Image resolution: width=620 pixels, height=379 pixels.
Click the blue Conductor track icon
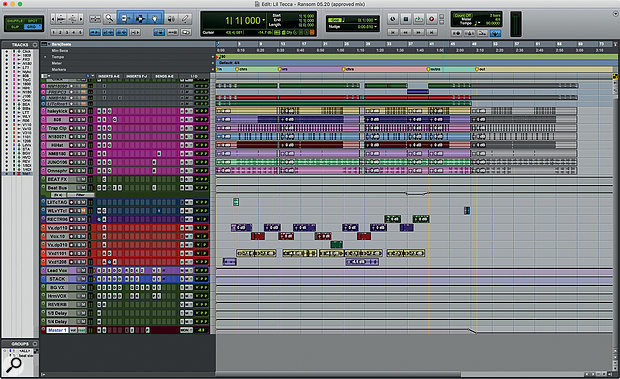495,33
